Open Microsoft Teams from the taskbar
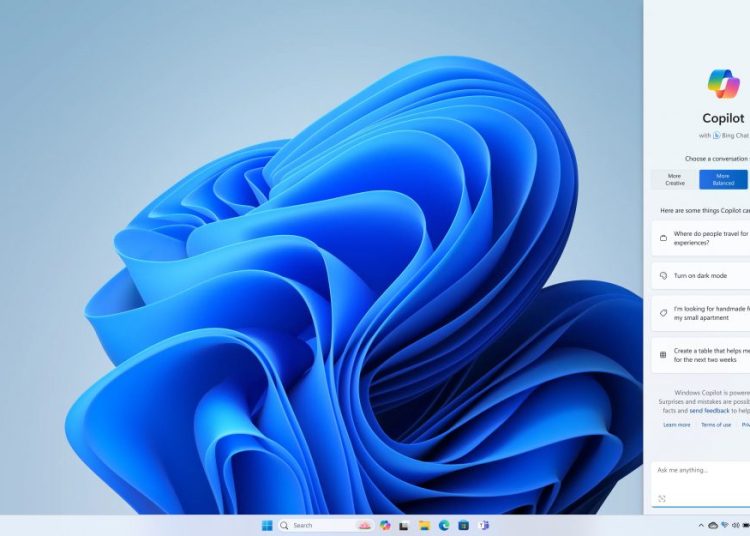The image size is (750, 536). pos(484,525)
